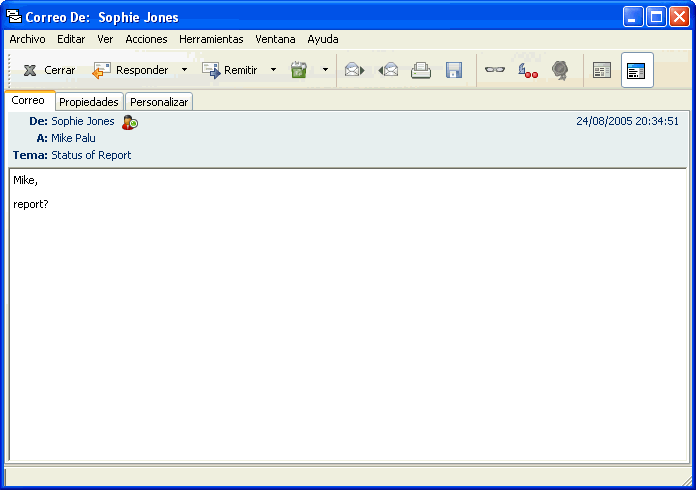
Task: Open the dropdown beside the calendar icon
Action: (325, 70)
